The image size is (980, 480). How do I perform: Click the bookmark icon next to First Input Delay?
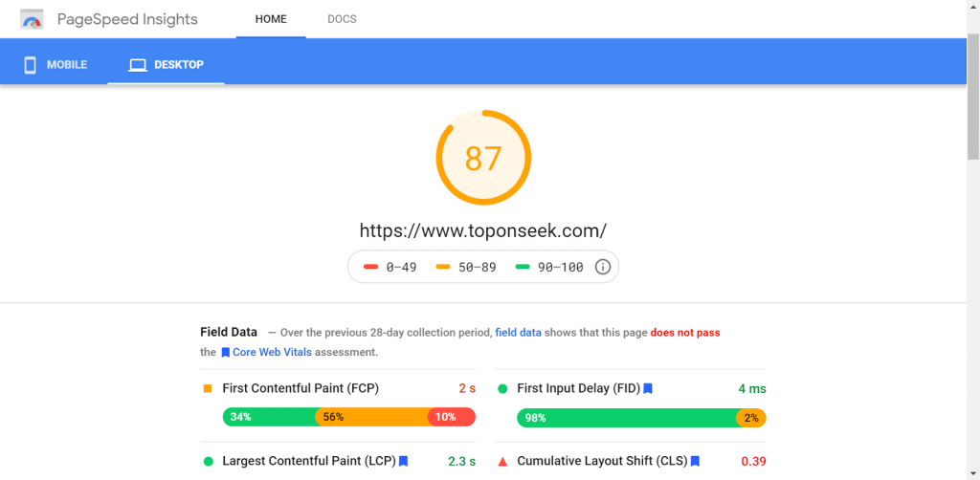point(648,389)
